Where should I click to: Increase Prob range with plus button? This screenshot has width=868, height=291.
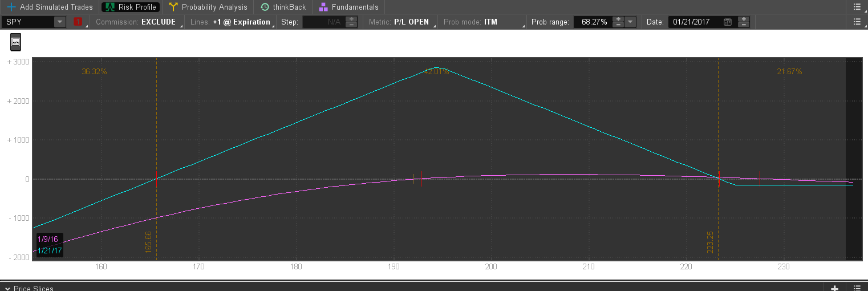pyautogui.click(x=618, y=19)
